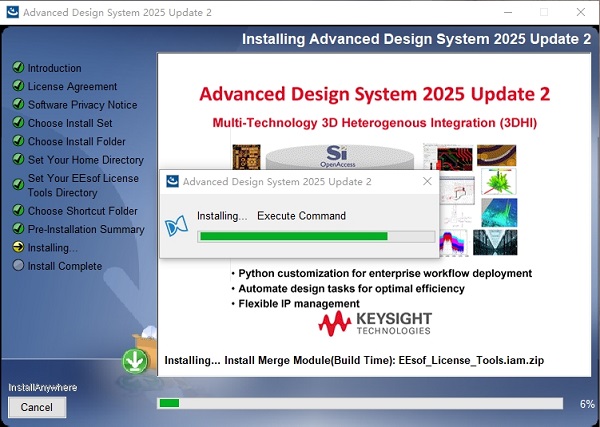Click the app icon in main title bar

pyautogui.click(x=11, y=12)
